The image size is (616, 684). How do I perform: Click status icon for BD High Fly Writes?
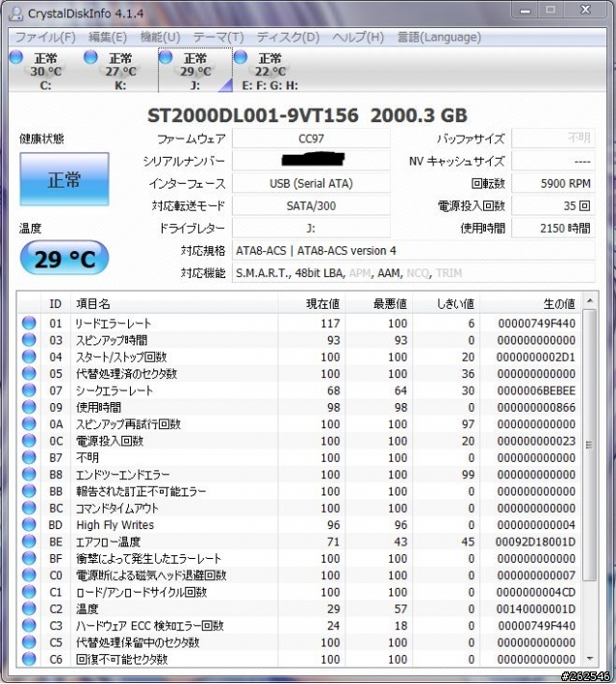coord(29,524)
